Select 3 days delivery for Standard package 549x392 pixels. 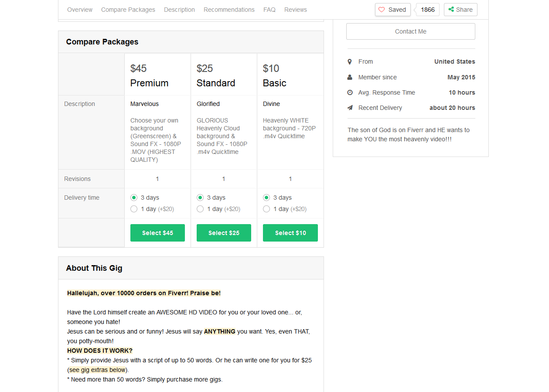(200, 198)
